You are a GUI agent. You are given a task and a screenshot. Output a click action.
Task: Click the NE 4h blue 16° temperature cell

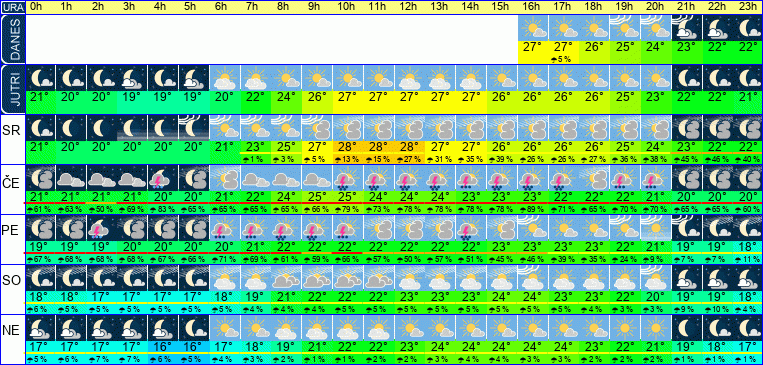[x=163, y=347]
